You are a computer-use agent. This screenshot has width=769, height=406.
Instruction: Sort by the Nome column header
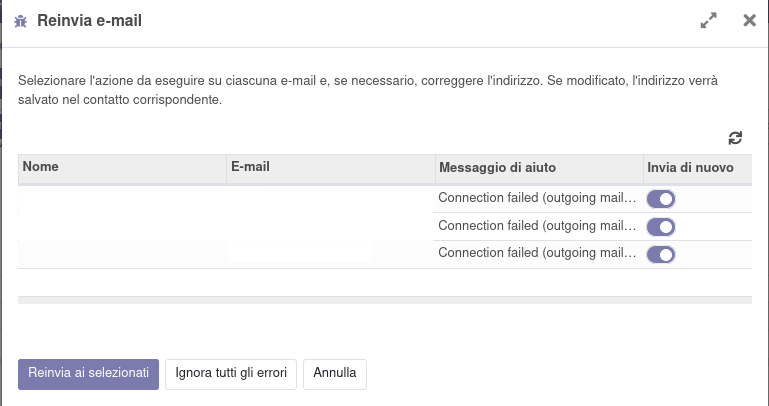[x=122, y=168]
